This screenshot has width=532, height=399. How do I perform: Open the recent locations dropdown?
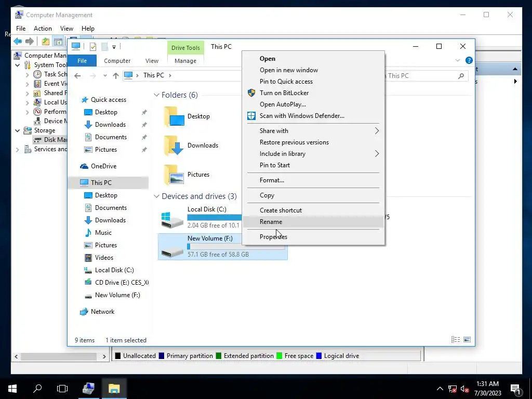point(105,76)
